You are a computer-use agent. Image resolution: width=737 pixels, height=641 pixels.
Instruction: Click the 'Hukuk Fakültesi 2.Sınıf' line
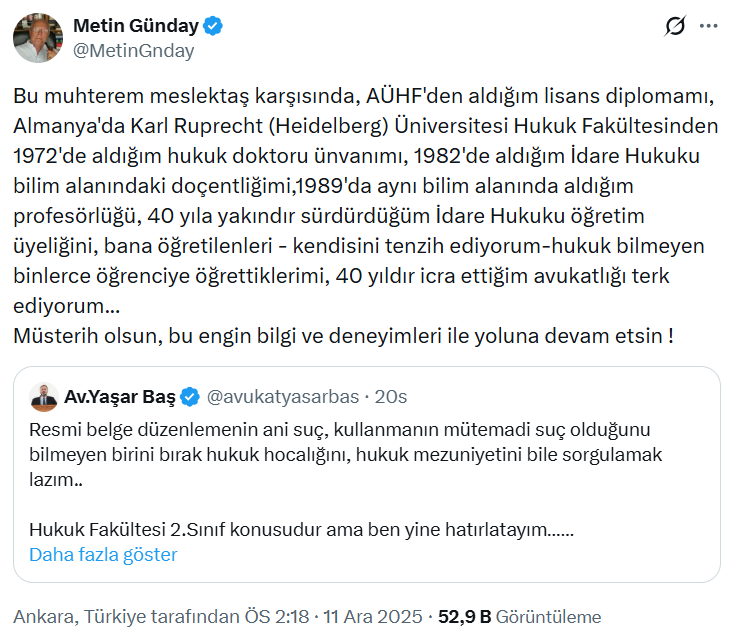click(x=300, y=529)
